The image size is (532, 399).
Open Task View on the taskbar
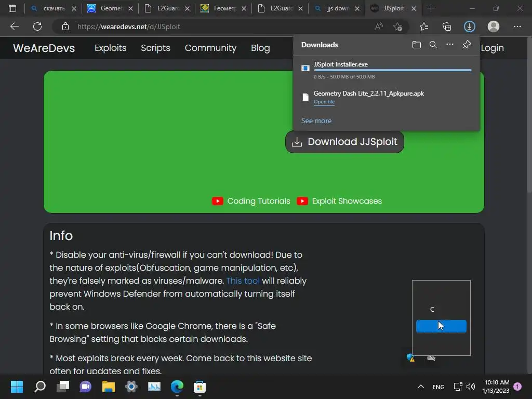pyautogui.click(x=63, y=387)
